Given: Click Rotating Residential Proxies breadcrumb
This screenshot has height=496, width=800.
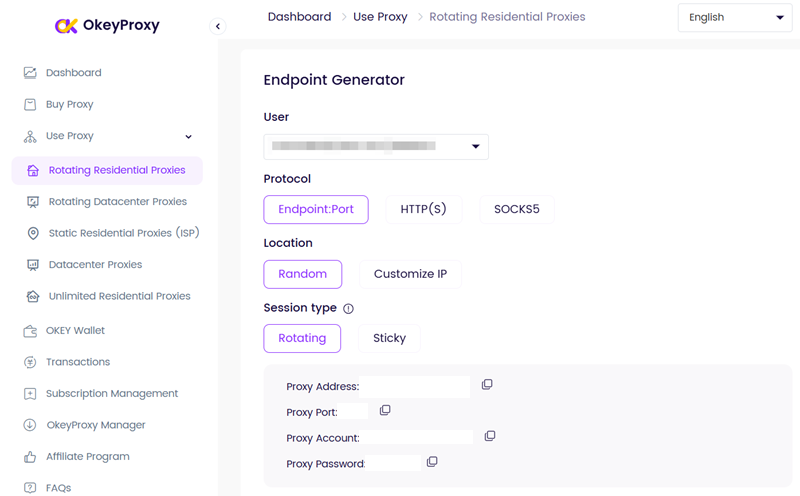Looking at the screenshot, I should pyautogui.click(x=507, y=17).
